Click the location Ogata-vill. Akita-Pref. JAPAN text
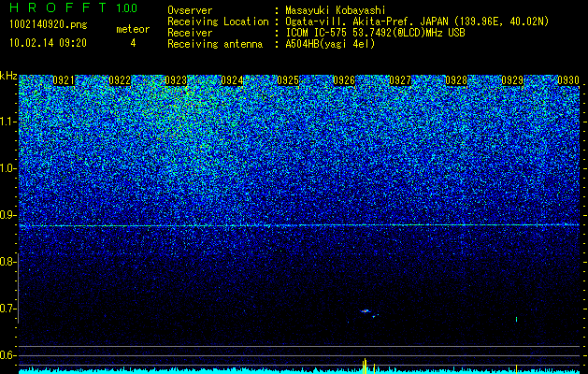The height and width of the screenshot is (374, 588). click(x=366, y=22)
